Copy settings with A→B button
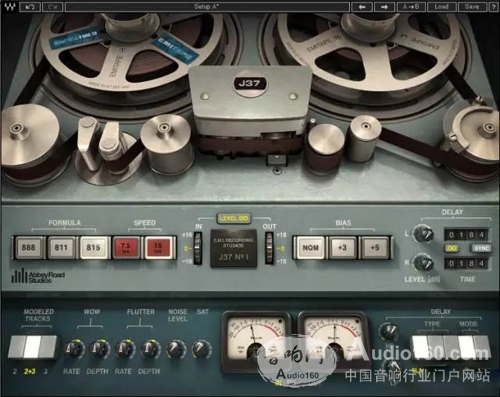 (x=410, y=7)
